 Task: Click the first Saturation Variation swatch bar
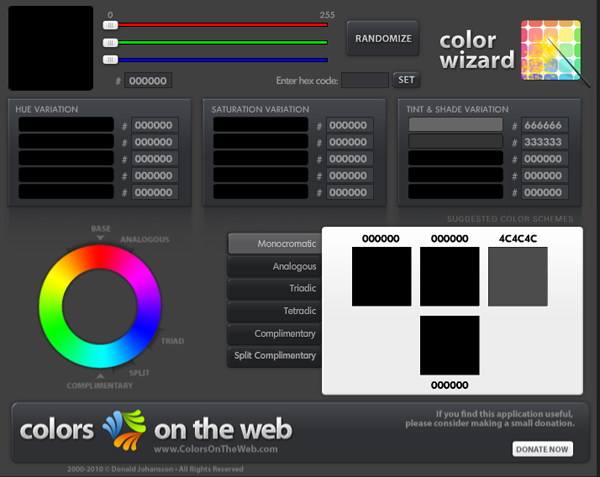[x=261, y=124]
